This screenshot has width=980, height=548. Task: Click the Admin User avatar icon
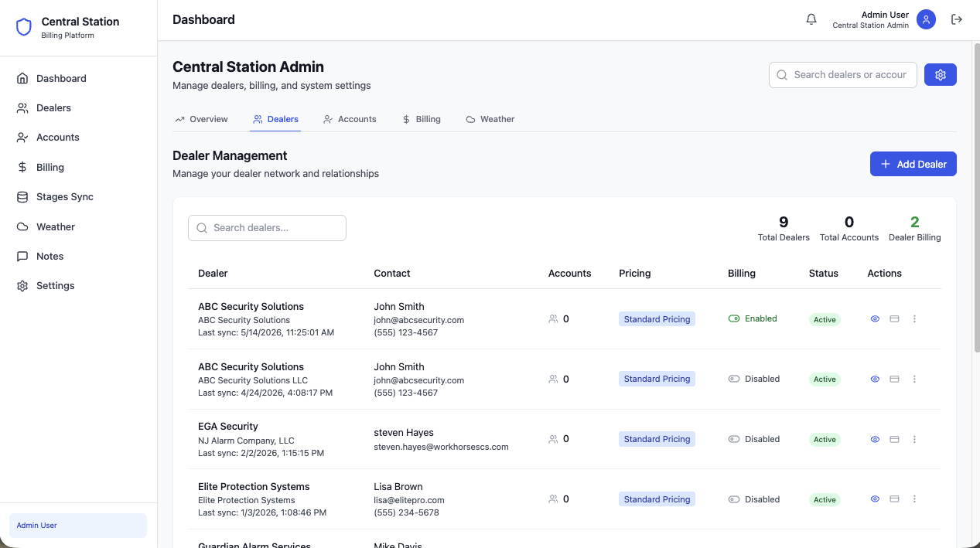pyautogui.click(x=926, y=19)
